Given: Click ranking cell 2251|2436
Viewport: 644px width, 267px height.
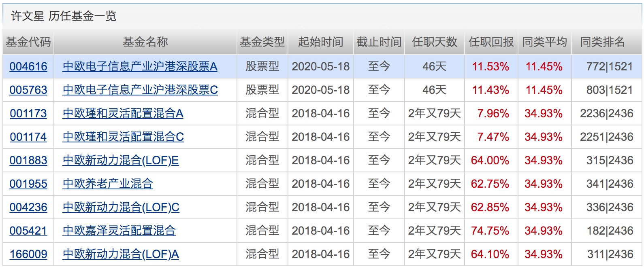Looking at the screenshot, I should tap(607, 137).
